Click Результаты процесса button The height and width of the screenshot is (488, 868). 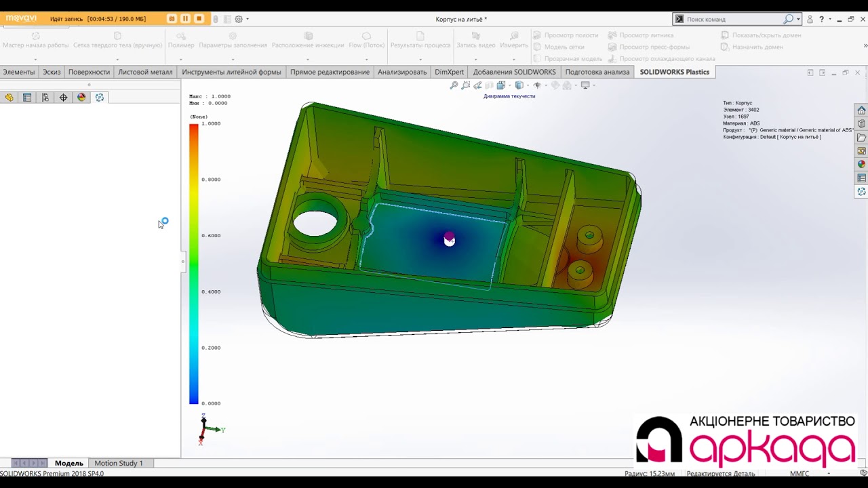point(420,41)
